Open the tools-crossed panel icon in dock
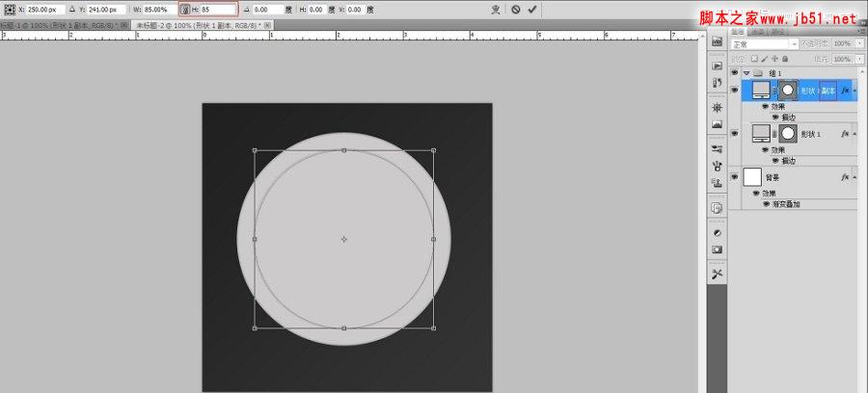The image size is (868, 393). tap(717, 275)
